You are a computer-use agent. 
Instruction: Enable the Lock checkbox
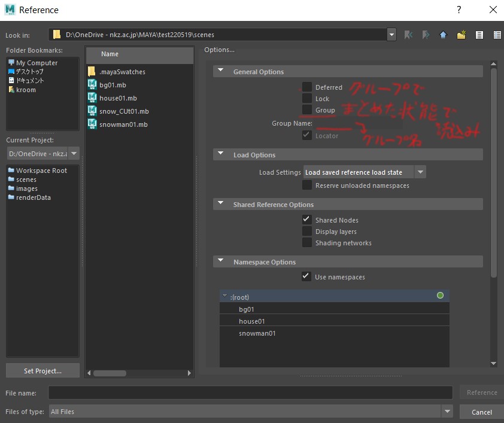coord(307,98)
